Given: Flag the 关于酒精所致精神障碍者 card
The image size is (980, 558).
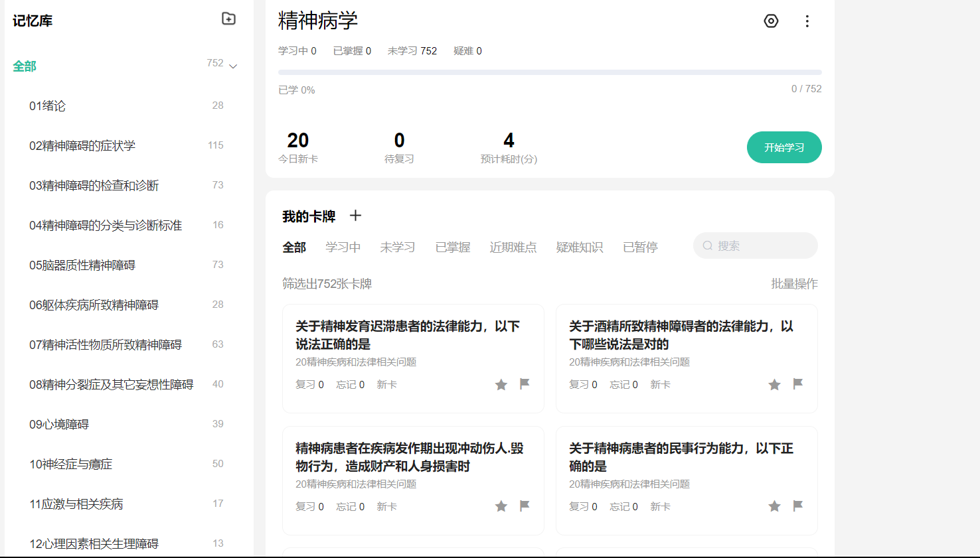Looking at the screenshot, I should (798, 384).
